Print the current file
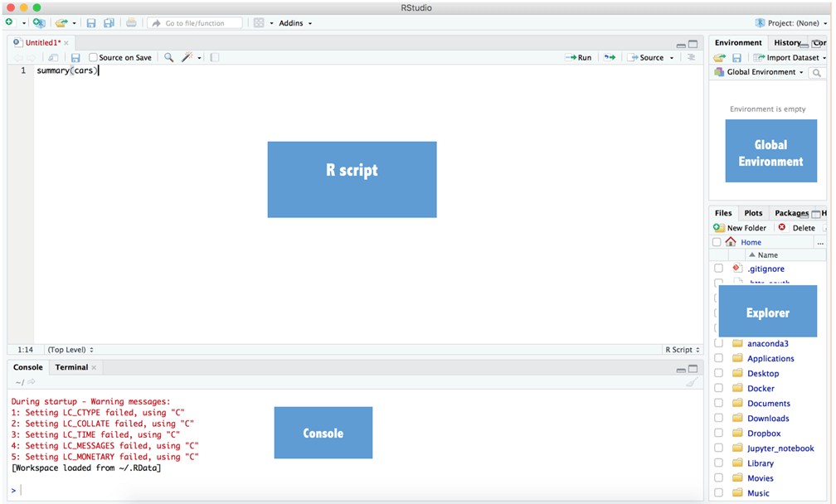Image resolution: width=836 pixels, height=504 pixels. (x=130, y=22)
